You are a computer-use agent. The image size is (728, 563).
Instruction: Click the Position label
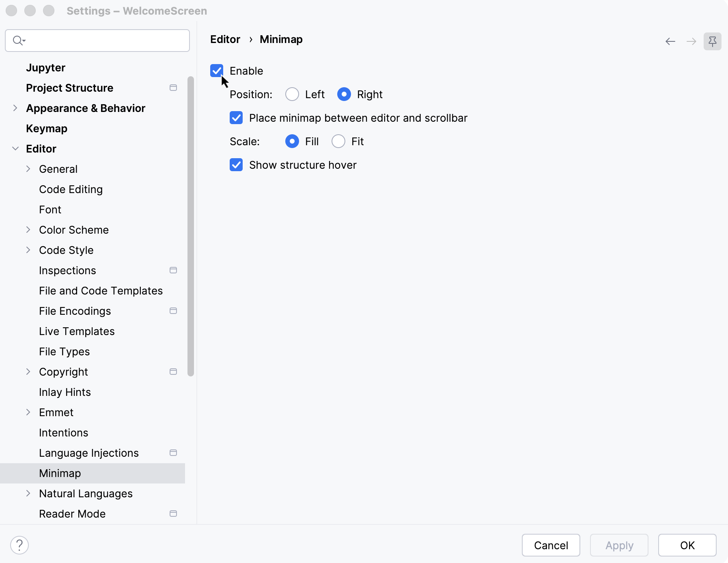[x=251, y=95]
